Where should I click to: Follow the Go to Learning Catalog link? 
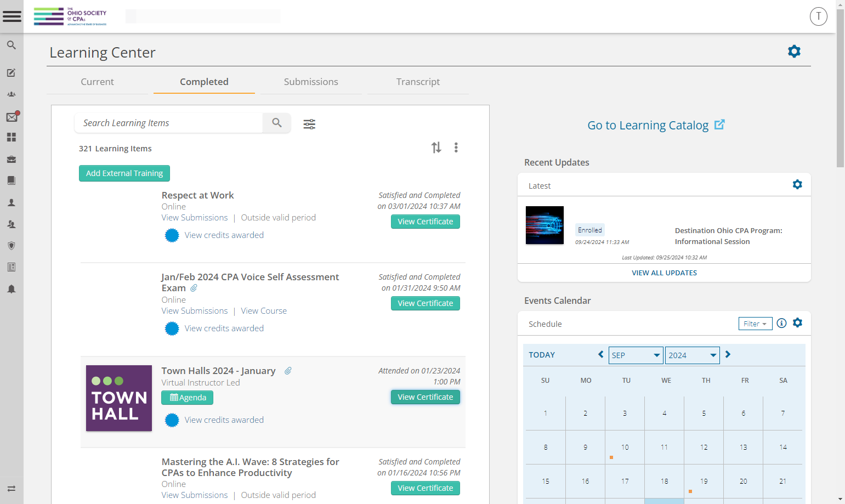tap(656, 125)
